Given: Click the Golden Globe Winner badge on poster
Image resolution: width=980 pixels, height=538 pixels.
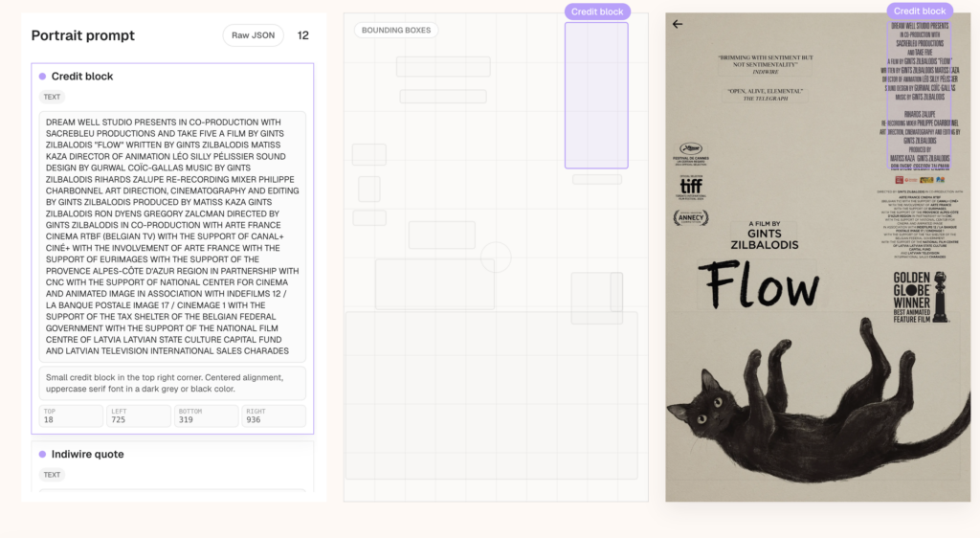Looking at the screenshot, I should click(921, 297).
